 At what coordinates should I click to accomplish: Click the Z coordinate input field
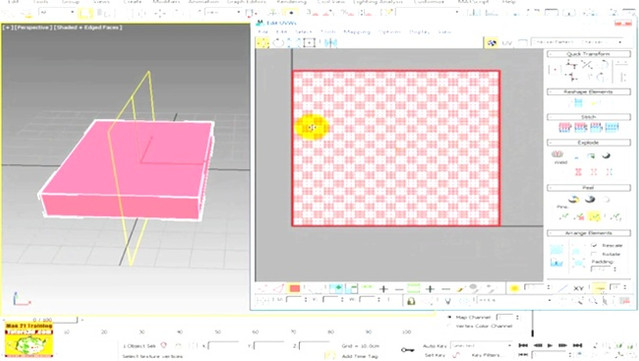(x=315, y=346)
